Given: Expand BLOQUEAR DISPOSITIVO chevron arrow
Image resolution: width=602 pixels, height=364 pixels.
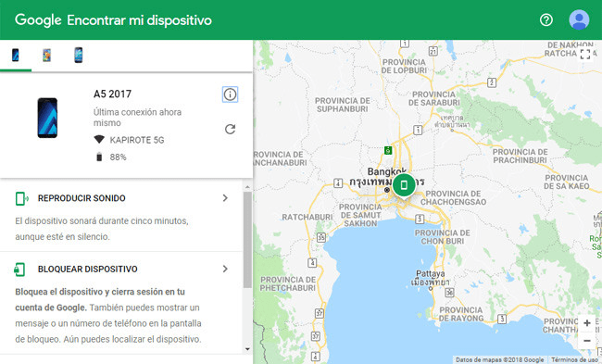Looking at the screenshot, I should pyautogui.click(x=225, y=269).
